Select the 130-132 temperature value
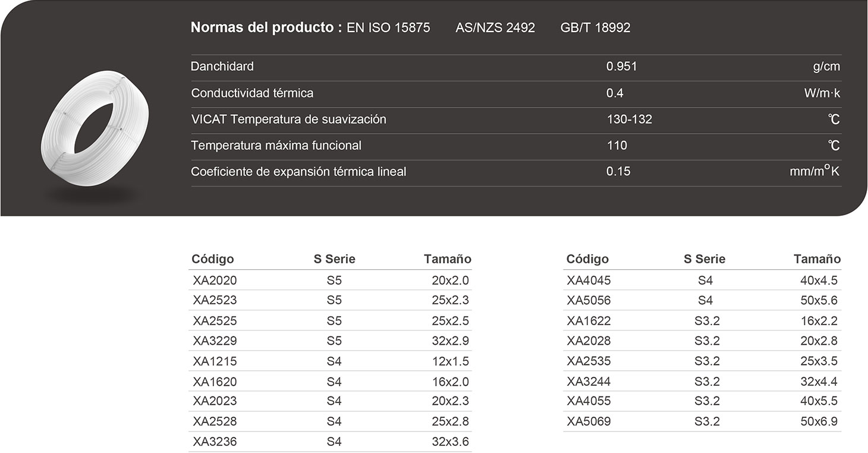868x453 pixels. pyautogui.click(x=629, y=119)
